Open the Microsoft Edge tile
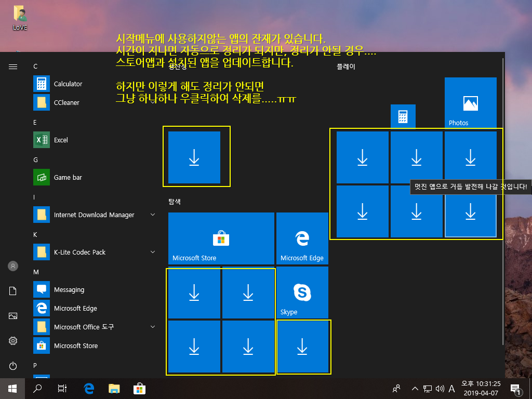This screenshot has height=399, width=532. click(302, 238)
